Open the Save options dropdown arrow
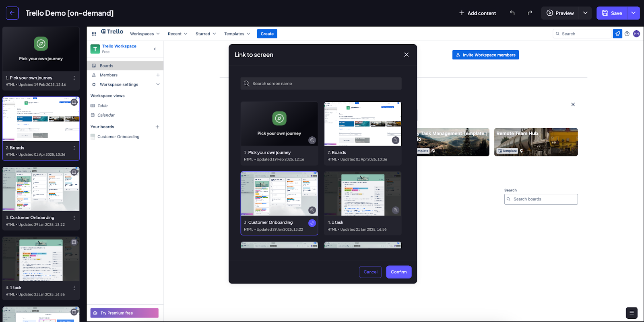This screenshot has width=644, height=322. (x=633, y=13)
